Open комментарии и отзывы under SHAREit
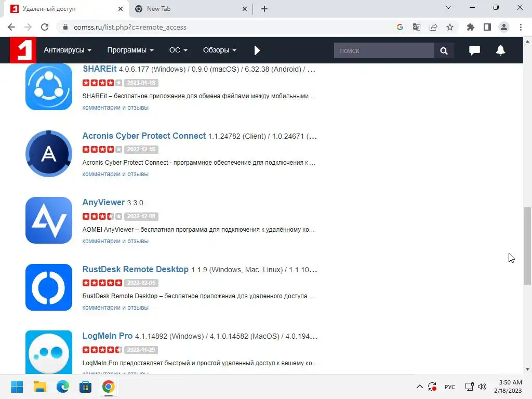Screen dimensions: 532x399 [x=115, y=108]
